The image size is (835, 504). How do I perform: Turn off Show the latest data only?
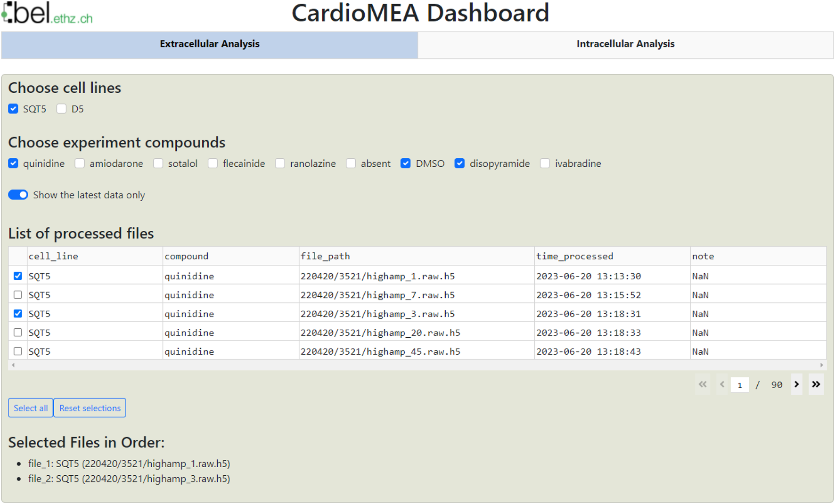[x=18, y=195]
